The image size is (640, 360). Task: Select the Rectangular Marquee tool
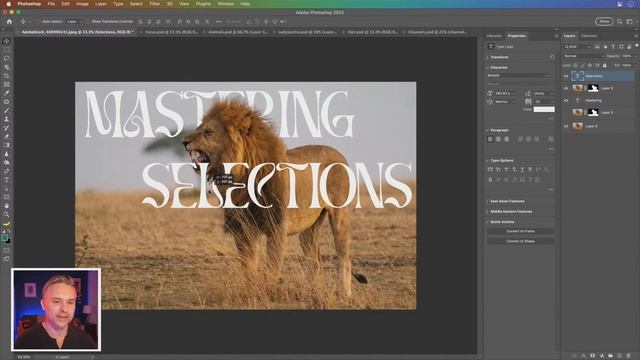[x=7, y=50]
